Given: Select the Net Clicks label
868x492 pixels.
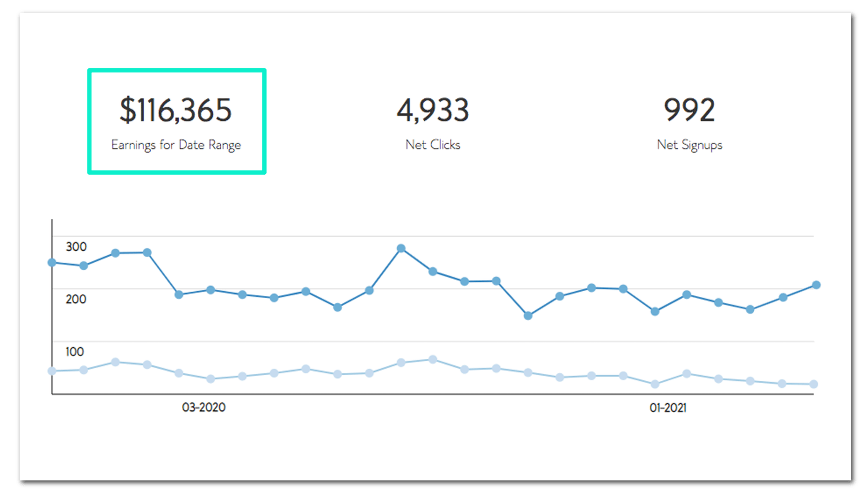Looking at the screenshot, I should [x=433, y=145].
